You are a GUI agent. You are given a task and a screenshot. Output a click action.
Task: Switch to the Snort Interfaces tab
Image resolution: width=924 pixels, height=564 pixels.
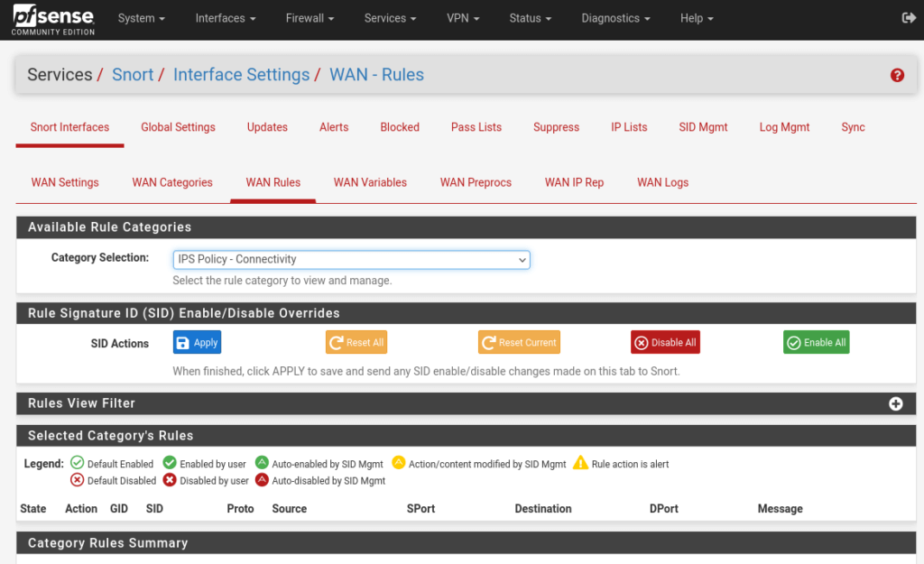[x=69, y=127]
